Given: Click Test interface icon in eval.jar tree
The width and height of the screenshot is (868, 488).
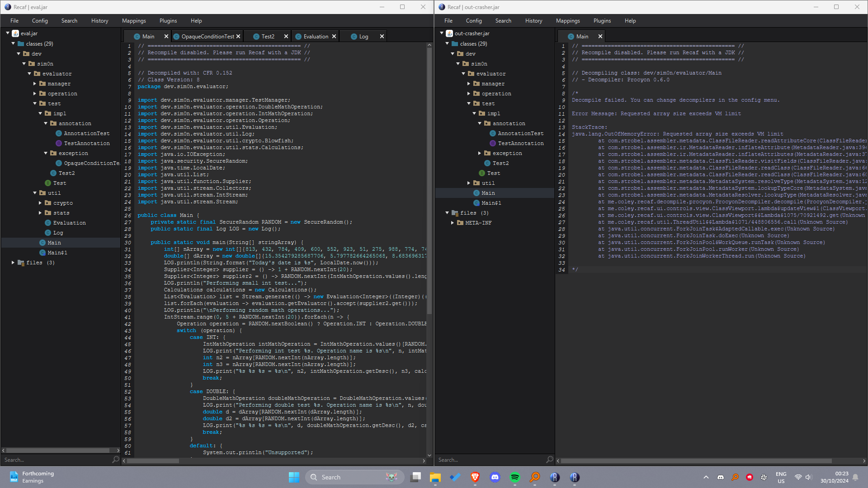Looking at the screenshot, I should click(x=48, y=183).
